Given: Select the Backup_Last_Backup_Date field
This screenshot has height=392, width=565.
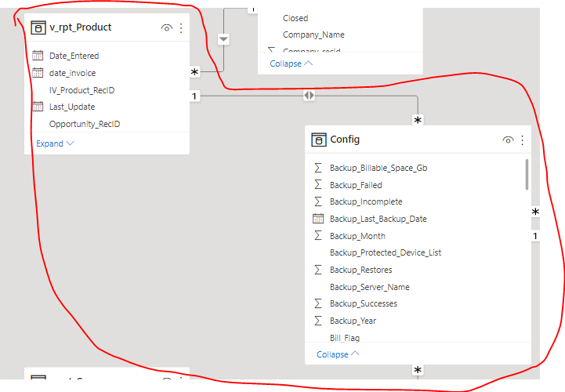Looking at the screenshot, I should coord(378,219).
